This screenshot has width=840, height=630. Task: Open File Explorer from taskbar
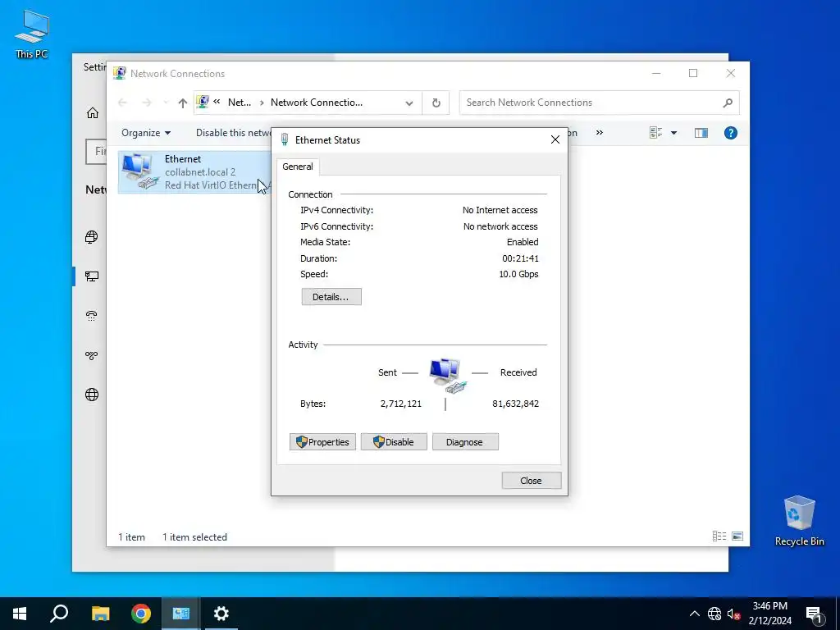click(100, 614)
